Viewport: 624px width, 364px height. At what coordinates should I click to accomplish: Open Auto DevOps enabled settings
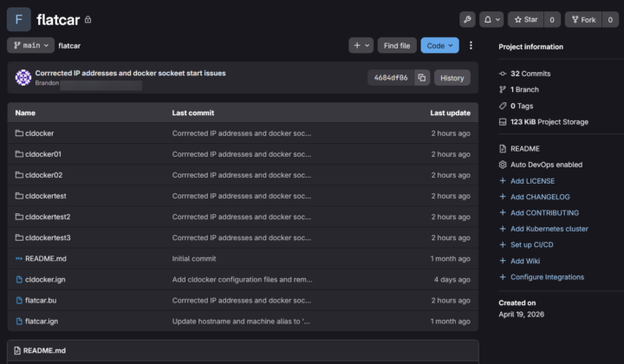coord(546,165)
